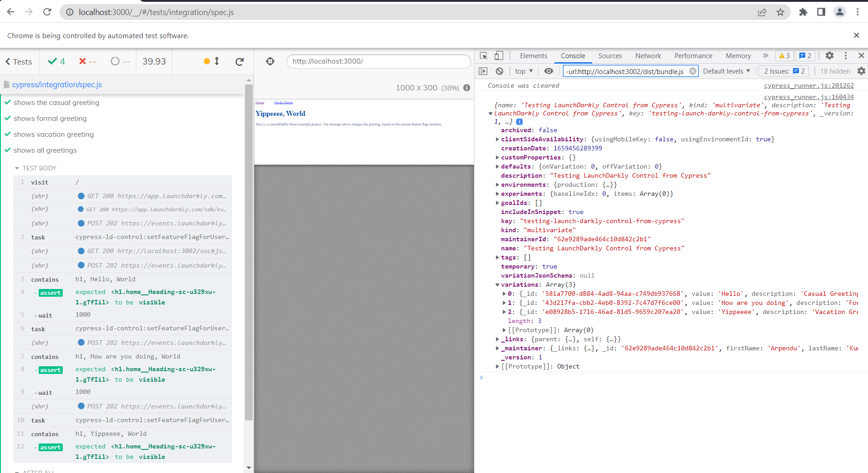Click the DevTools inspect element icon
The image size is (868, 473).
(x=484, y=56)
